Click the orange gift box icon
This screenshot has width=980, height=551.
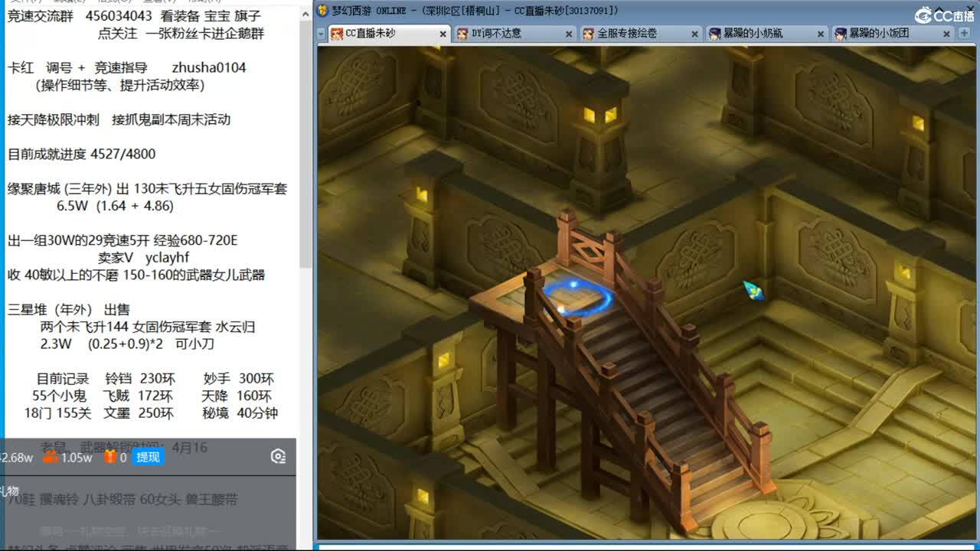(x=110, y=457)
